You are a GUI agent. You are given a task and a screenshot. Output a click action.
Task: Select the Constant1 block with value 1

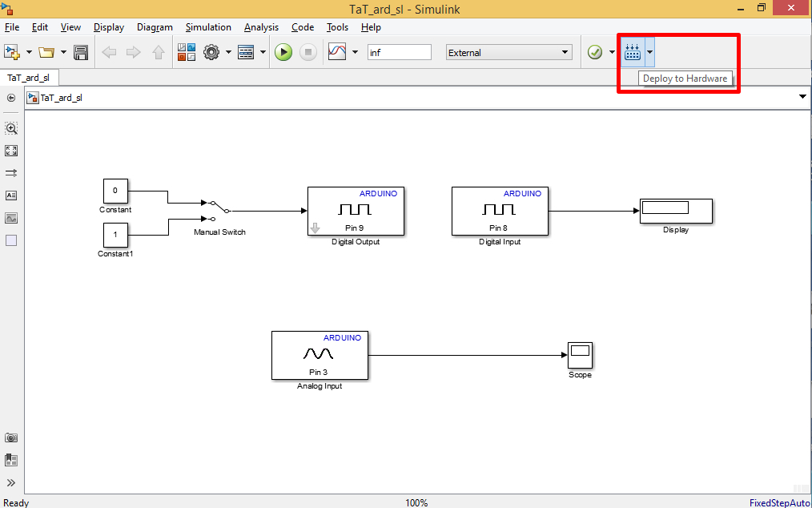pos(115,235)
